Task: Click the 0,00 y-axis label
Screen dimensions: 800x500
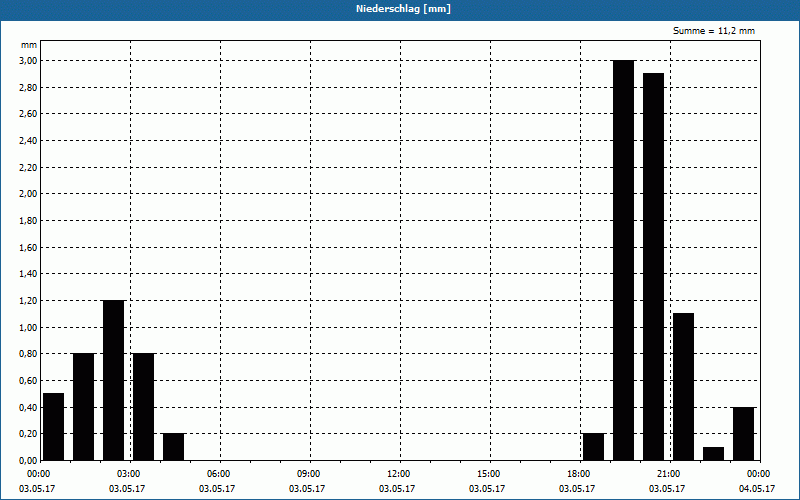Action: coord(28,461)
